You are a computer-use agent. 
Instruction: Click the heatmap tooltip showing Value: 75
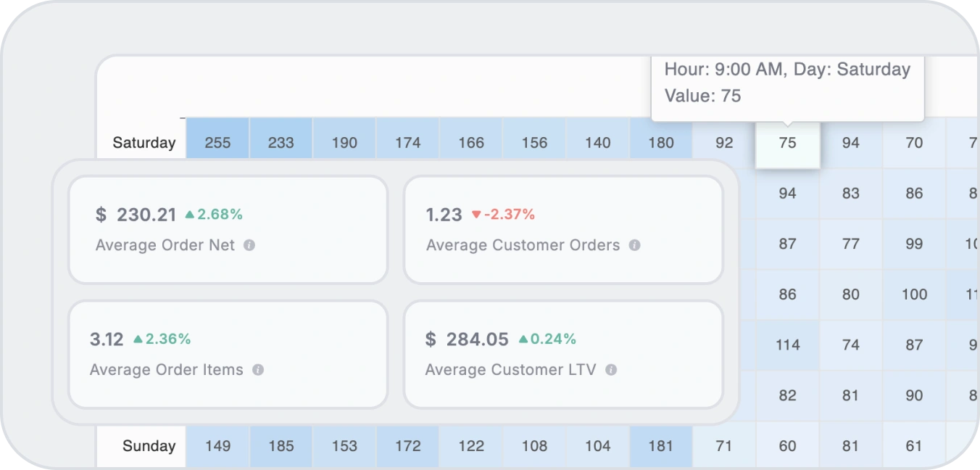tap(787, 83)
